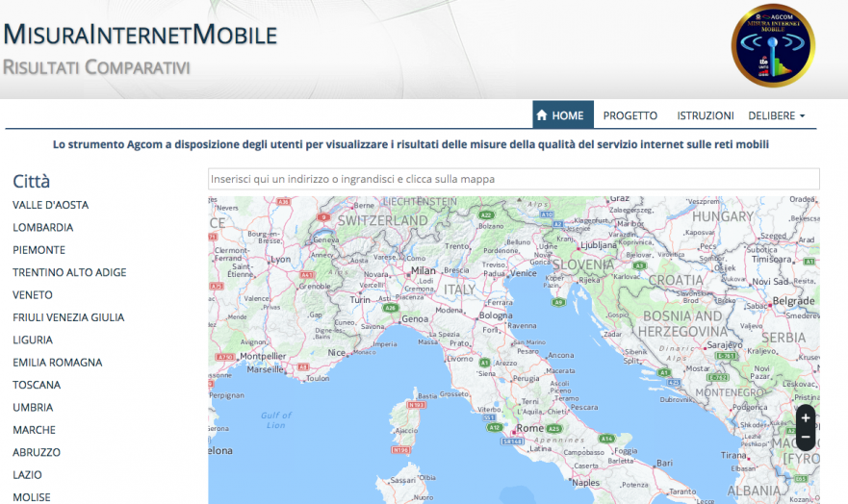Click the MisuraInternetMobile site title
The image size is (848, 504).
(x=141, y=34)
